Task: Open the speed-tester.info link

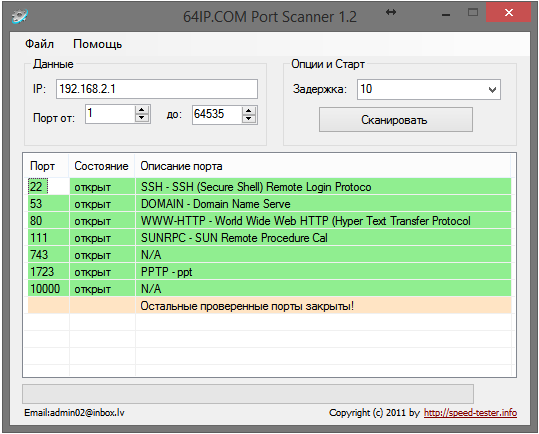Action: 470,412
